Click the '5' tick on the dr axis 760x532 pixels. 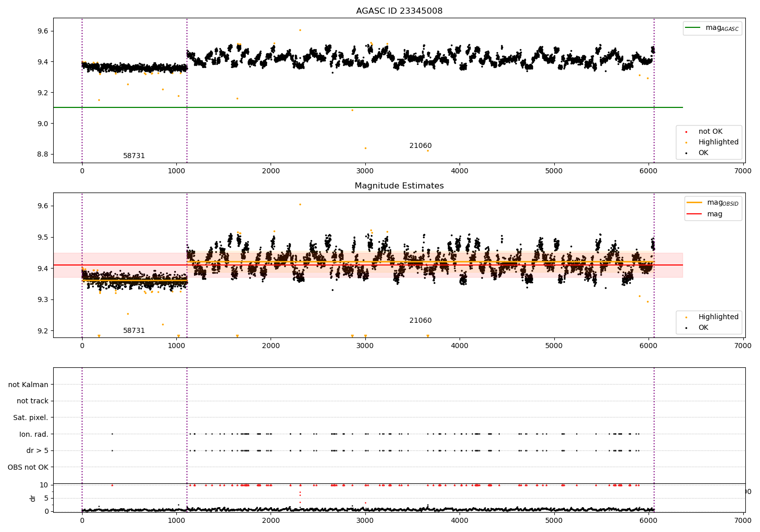click(47, 498)
